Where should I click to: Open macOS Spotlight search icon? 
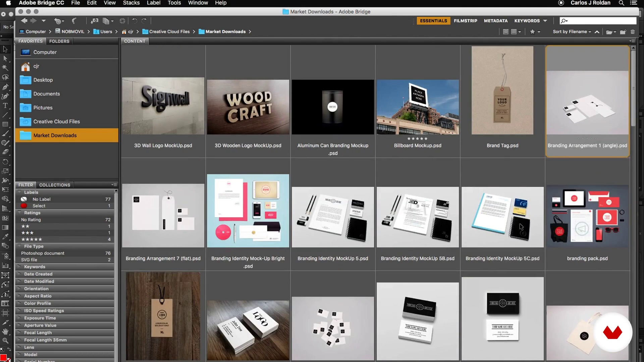point(621,3)
